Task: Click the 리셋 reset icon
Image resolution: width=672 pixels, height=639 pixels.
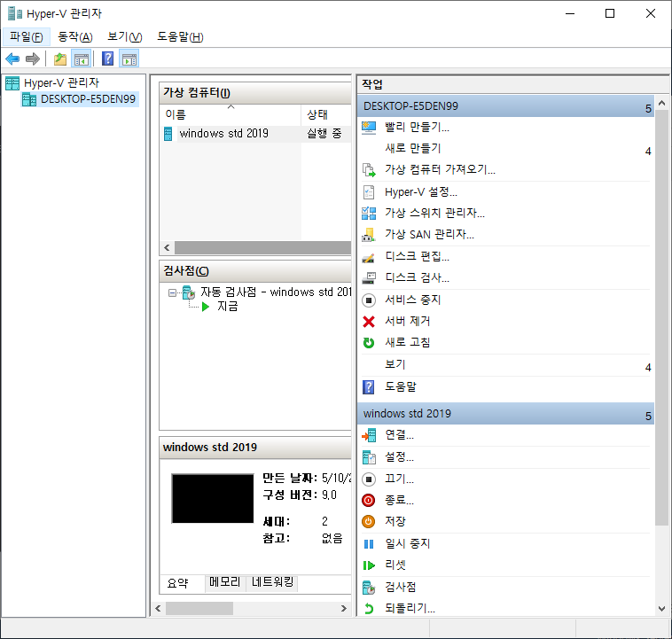Action: click(369, 565)
